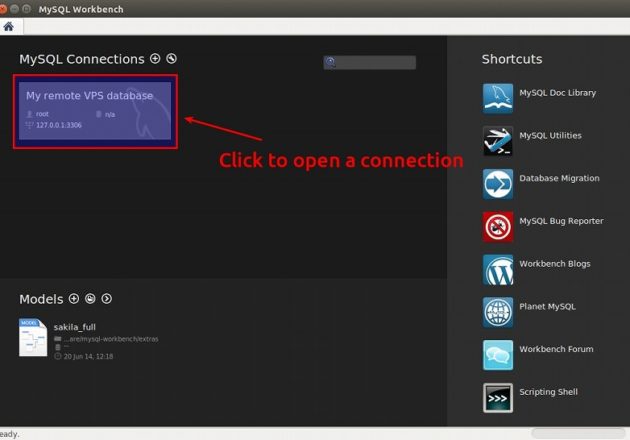Open MySQL Doc Library icon
Screen dimensions: 630x440
(498, 98)
